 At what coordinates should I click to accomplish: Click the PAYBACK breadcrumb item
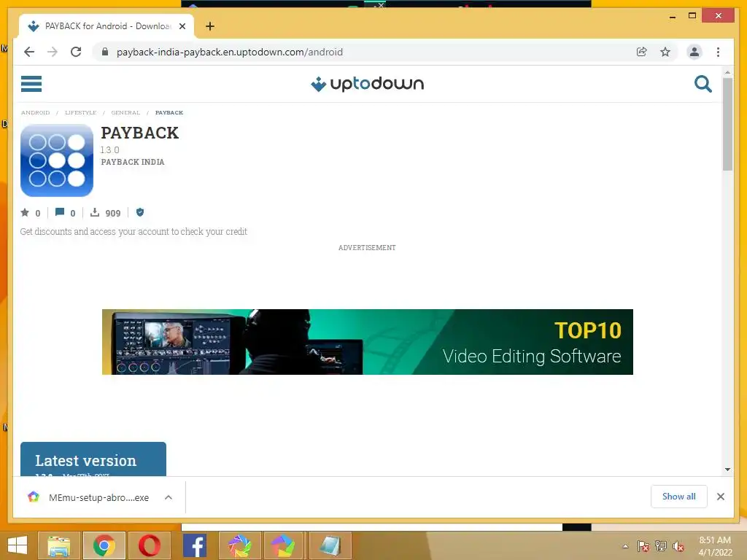[x=169, y=113]
